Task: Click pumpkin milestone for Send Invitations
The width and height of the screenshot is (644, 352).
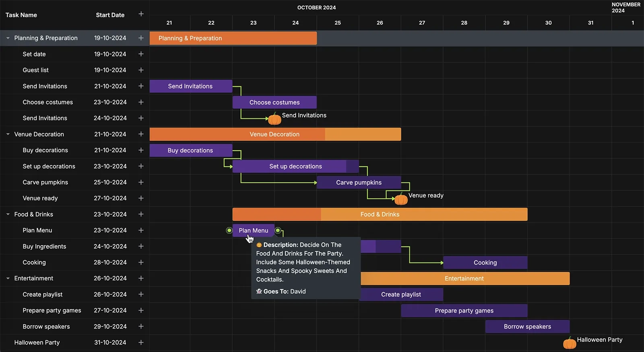Action: point(275,119)
